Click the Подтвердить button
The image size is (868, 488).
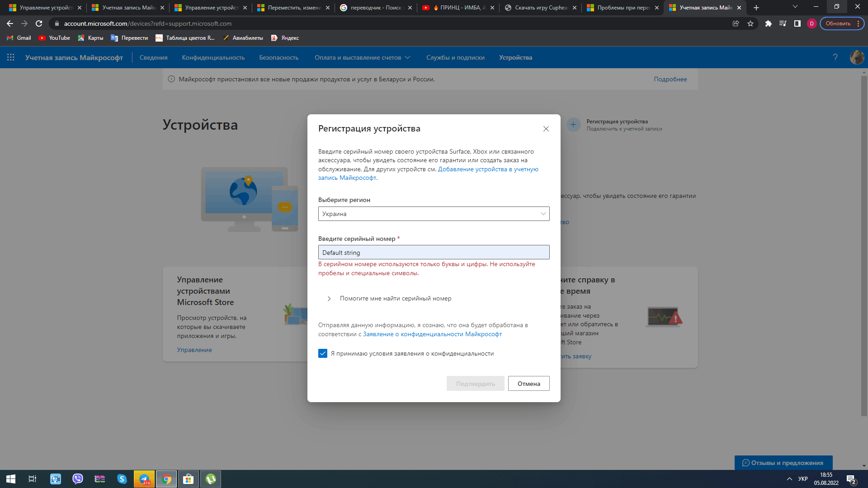(x=475, y=384)
